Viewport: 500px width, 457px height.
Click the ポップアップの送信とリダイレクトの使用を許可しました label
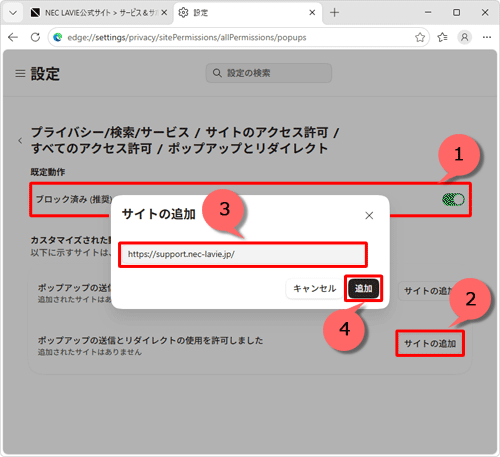(x=150, y=340)
